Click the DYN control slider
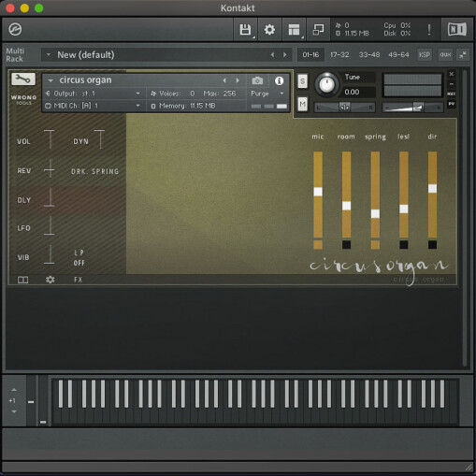The width and height of the screenshot is (476, 476). coord(99,139)
